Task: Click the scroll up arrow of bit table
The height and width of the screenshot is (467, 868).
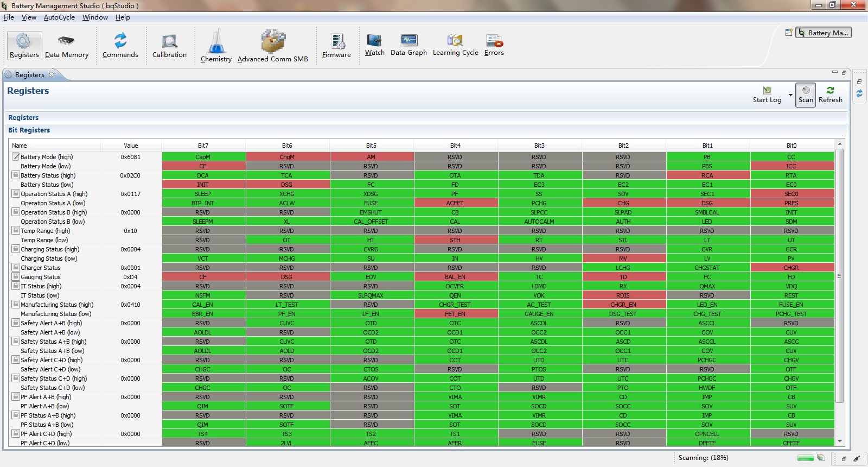Action: 840,144
